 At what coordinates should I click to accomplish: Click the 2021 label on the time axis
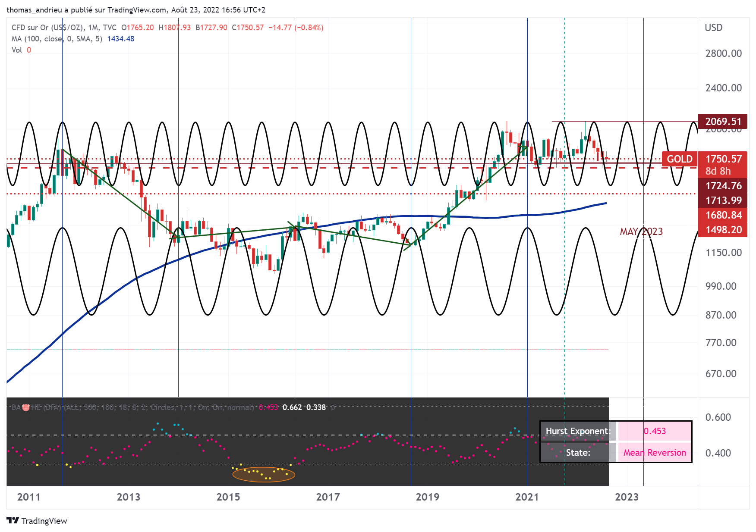click(527, 497)
